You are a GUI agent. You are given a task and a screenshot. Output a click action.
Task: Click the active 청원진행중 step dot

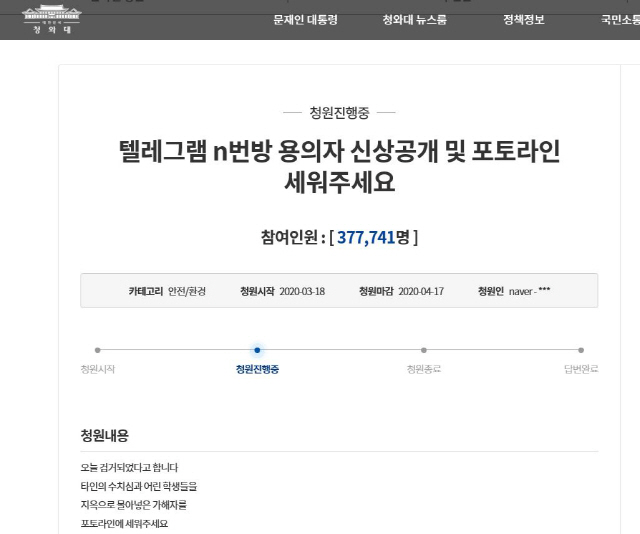tap(257, 350)
